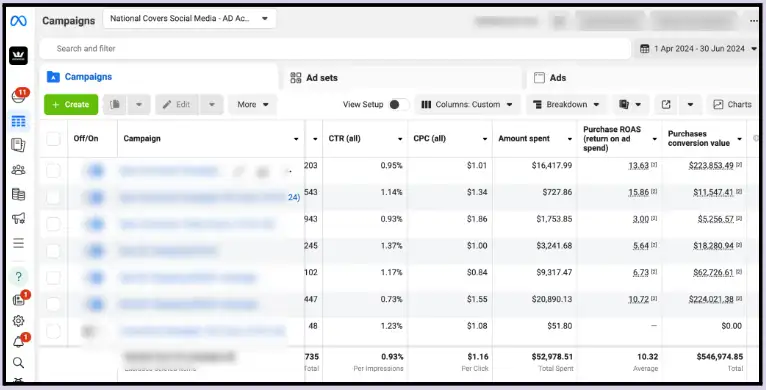Open the Campaign column header arrow

[296, 139]
